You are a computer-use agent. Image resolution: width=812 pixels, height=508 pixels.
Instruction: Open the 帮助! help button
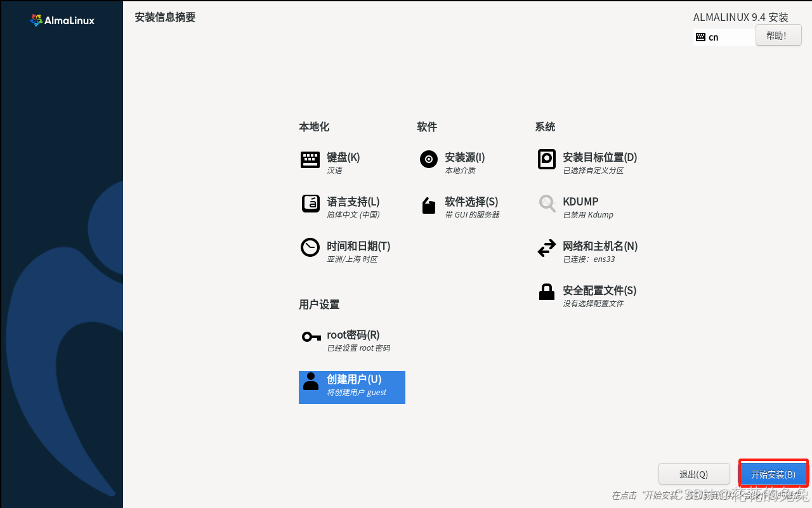click(x=778, y=36)
